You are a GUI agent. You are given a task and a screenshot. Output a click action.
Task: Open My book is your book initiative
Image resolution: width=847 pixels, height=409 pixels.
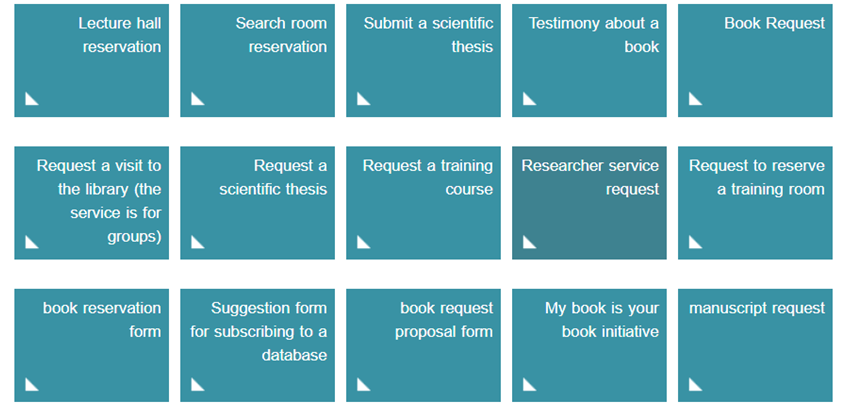(x=589, y=345)
